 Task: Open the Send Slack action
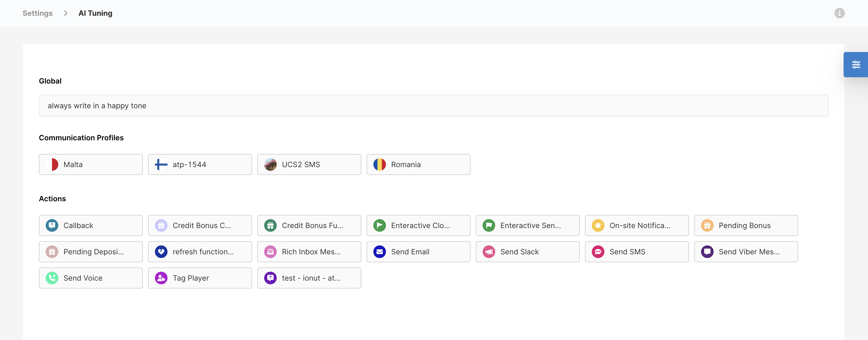(527, 252)
